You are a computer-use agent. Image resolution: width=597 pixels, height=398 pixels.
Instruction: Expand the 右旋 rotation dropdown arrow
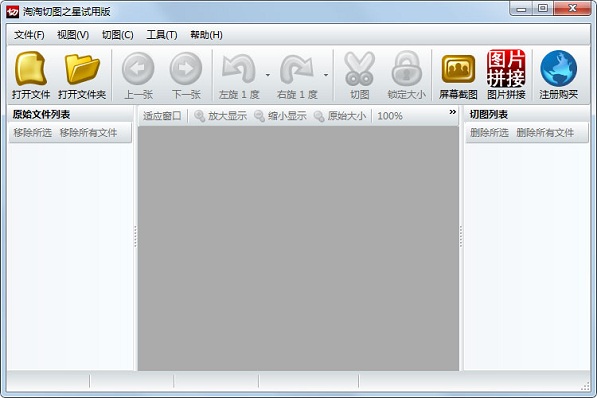(x=326, y=75)
